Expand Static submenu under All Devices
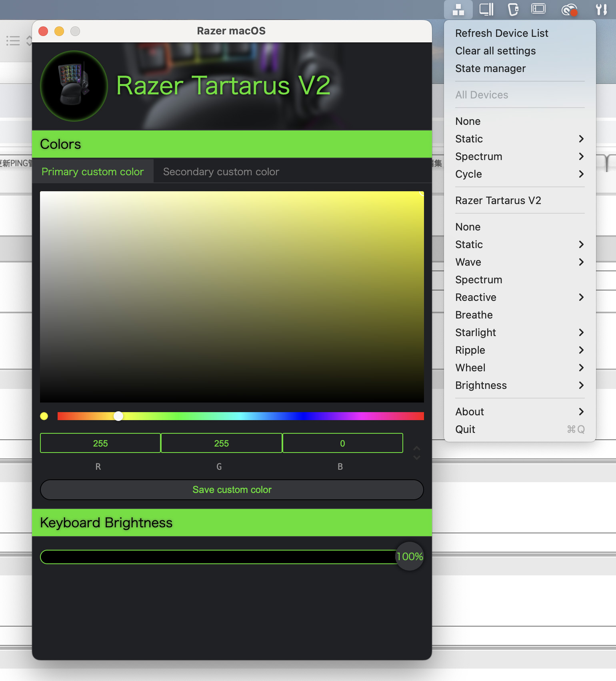Viewport: 616px width, 681px height. [x=520, y=139]
